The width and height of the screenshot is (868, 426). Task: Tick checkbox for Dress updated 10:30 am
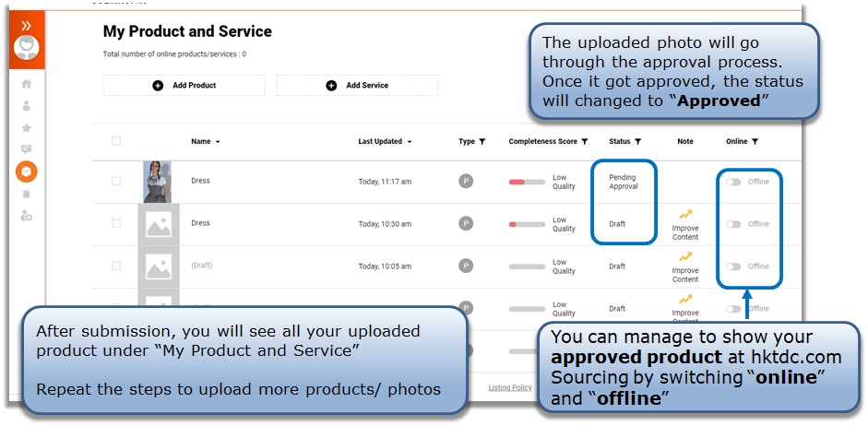116,223
